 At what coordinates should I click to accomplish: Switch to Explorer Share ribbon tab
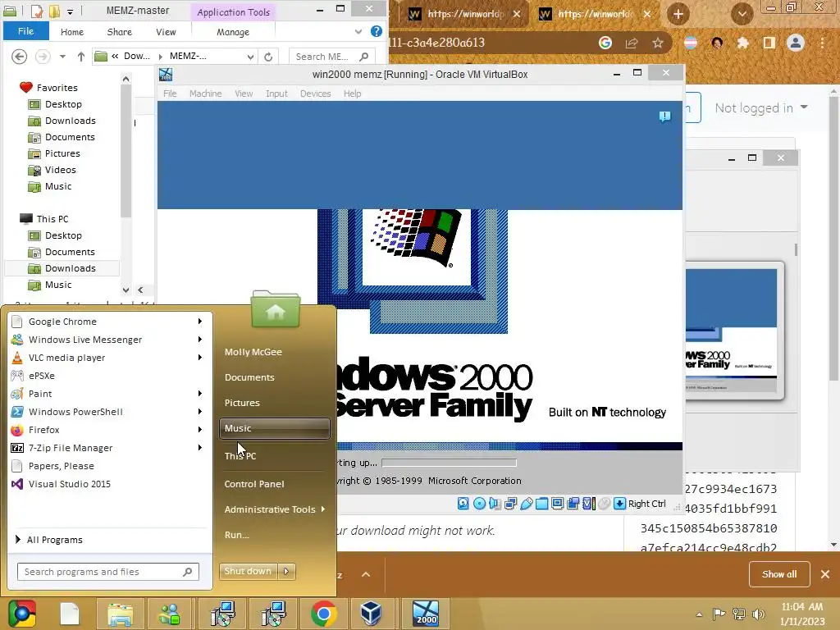click(120, 32)
